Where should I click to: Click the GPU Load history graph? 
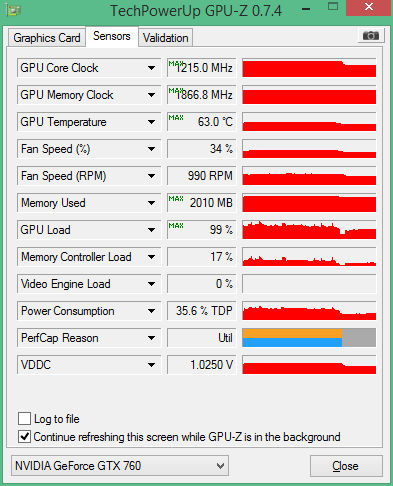tap(309, 230)
